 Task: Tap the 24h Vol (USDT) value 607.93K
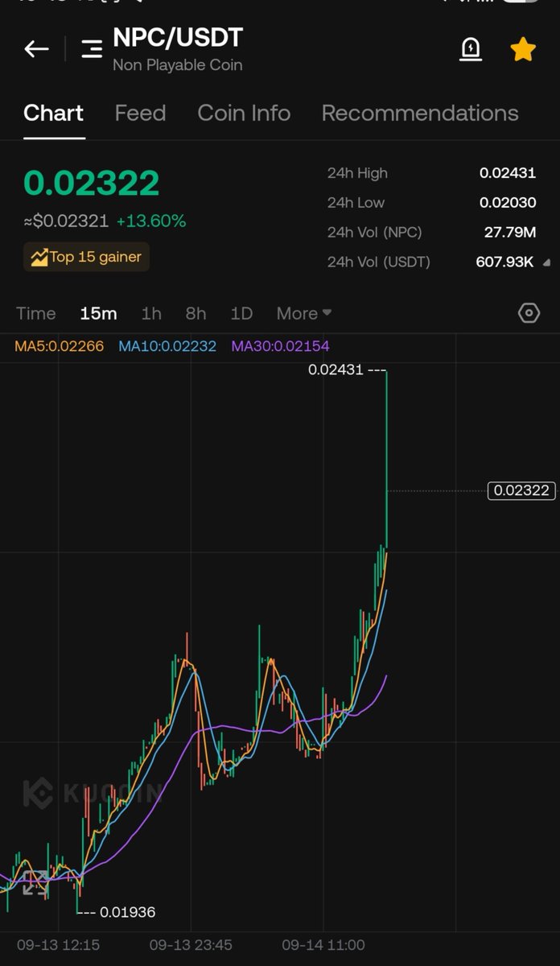tap(506, 262)
